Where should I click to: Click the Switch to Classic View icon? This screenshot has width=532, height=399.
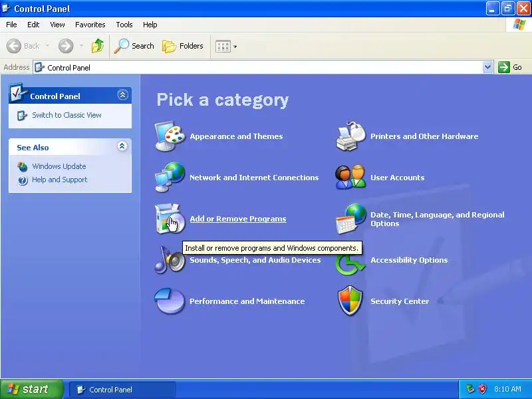tap(22, 115)
